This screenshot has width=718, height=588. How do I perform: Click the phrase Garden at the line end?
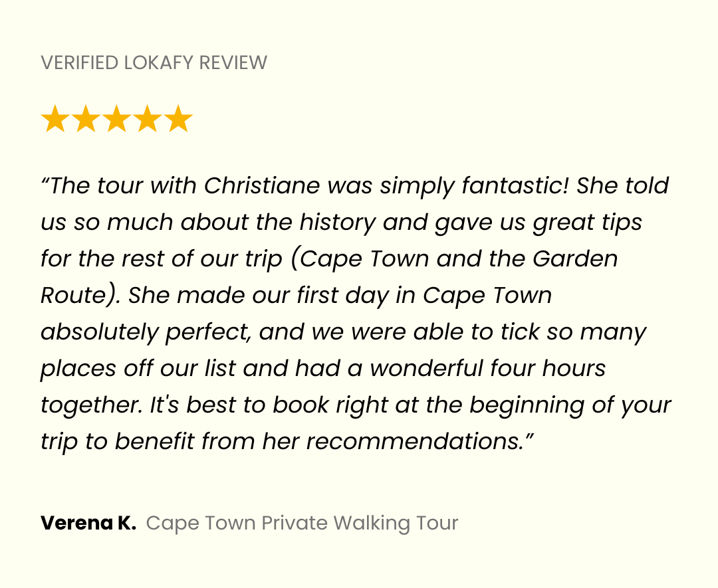coord(575,258)
